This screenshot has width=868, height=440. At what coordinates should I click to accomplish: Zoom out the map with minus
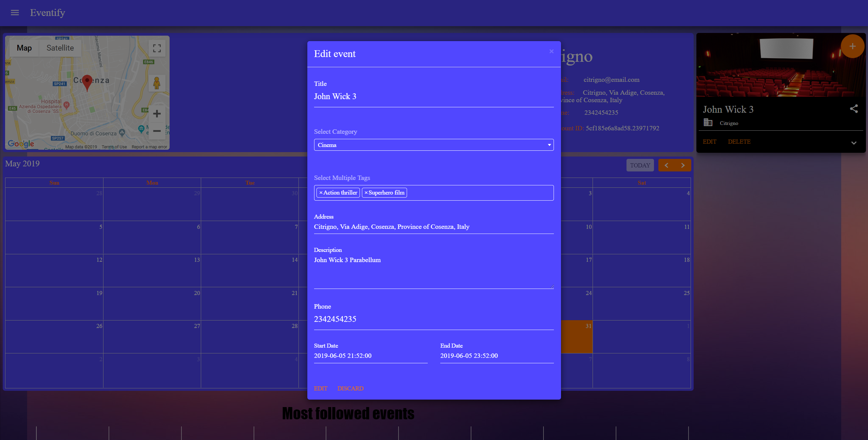pyautogui.click(x=157, y=131)
